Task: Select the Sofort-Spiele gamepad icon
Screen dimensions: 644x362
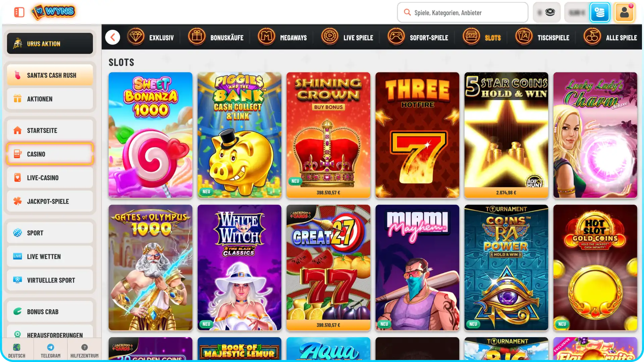Action: [x=396, y=37]
